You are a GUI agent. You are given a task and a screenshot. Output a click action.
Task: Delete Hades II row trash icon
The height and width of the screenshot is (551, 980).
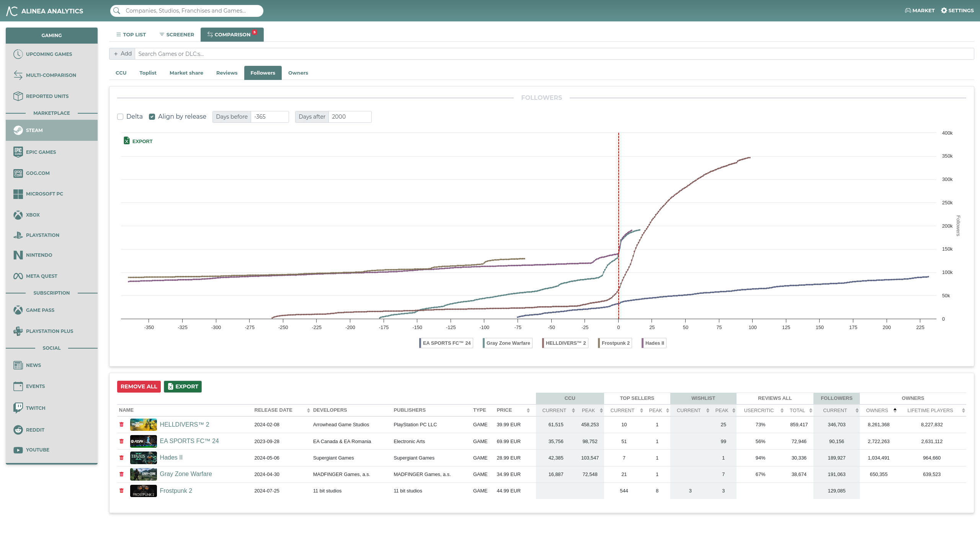pyautogui.click(x=121, y=458)
